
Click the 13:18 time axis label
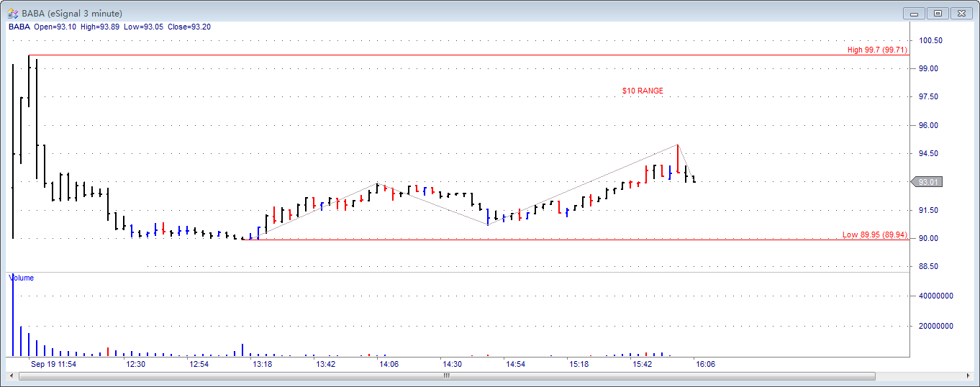point(263,364)
